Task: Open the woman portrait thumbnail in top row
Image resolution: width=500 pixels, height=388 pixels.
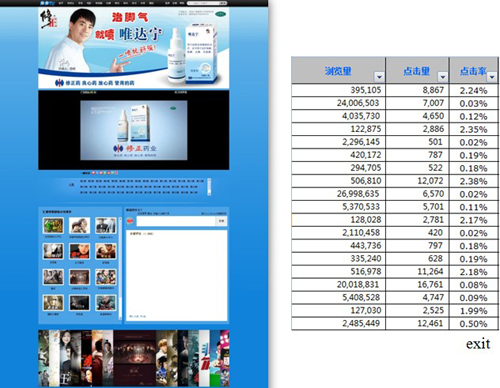Action: (79, 226)
